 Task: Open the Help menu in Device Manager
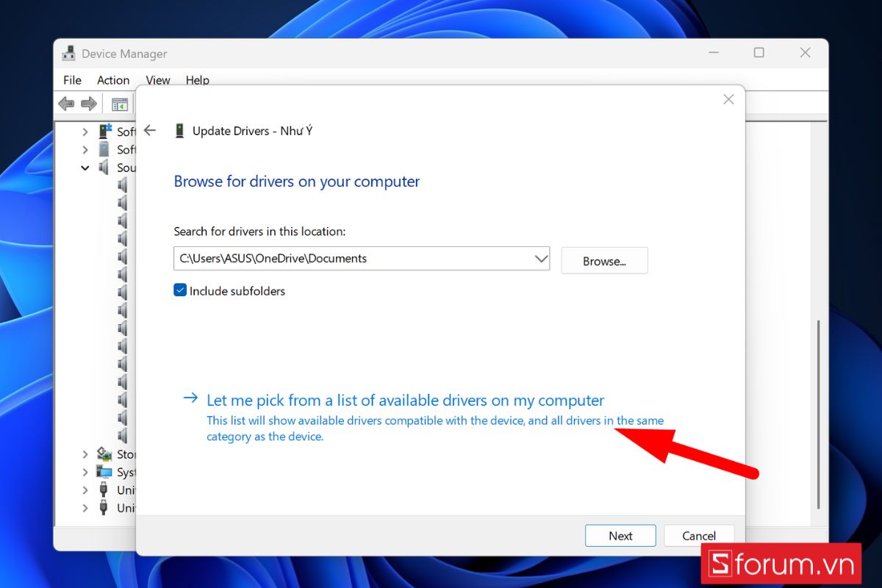click(x=197, y=80)
